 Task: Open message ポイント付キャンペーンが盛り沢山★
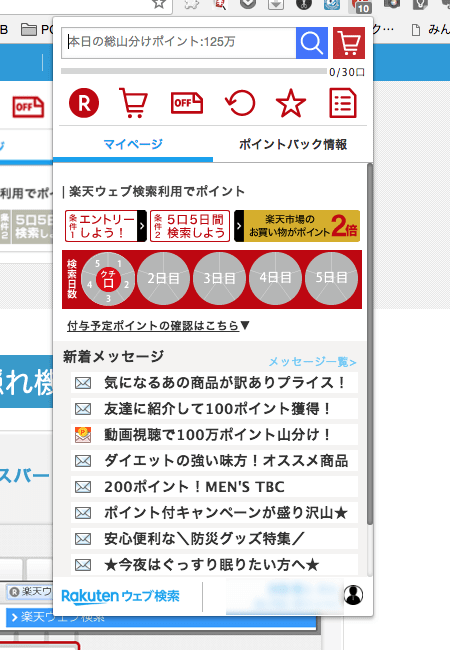(x=214, y=513)
